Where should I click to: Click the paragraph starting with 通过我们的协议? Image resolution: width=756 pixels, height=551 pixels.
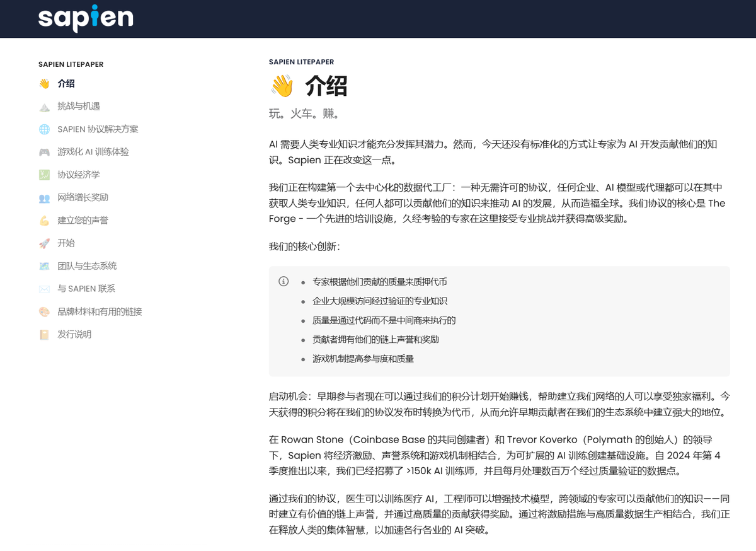(500, 514)
